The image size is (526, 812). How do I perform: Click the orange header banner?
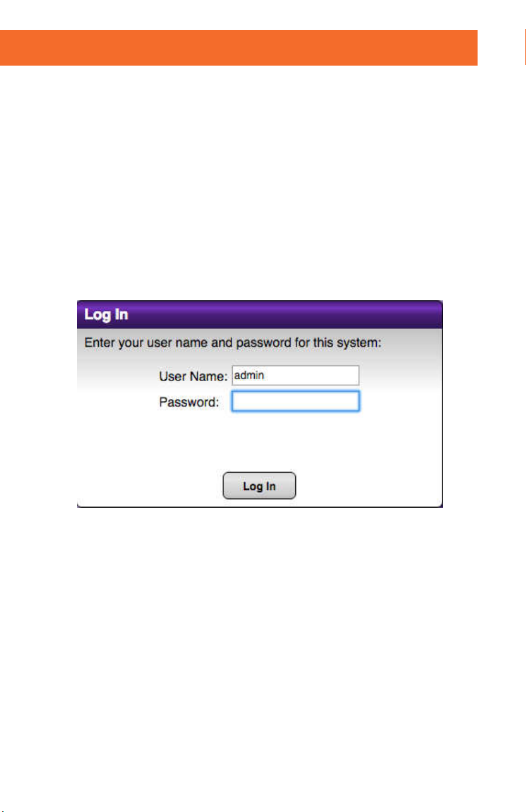[239, 47]
